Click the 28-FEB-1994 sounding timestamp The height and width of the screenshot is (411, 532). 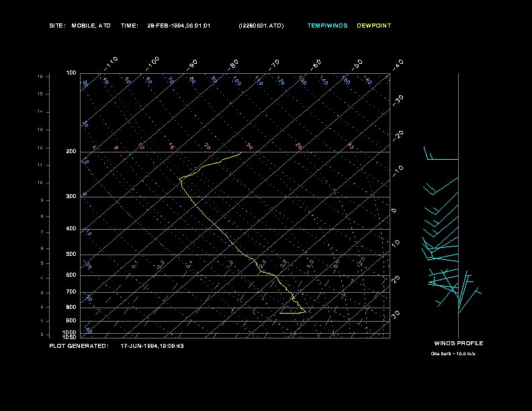[x=179, y=26]
